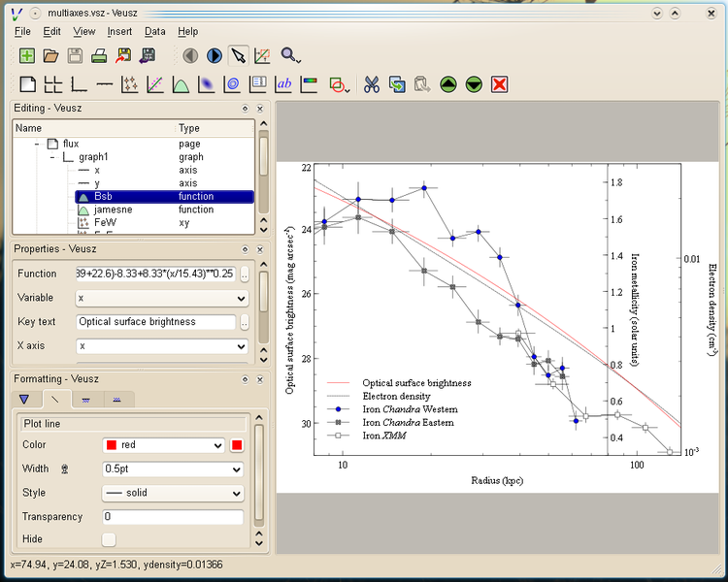Paste widget from clipboard
Image resolution: width=728 pixels, height=582 pixels.
pos(422,84)
